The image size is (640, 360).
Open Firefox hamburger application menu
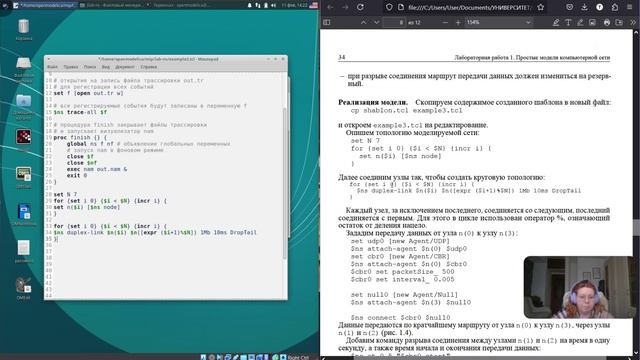[630, 7]
